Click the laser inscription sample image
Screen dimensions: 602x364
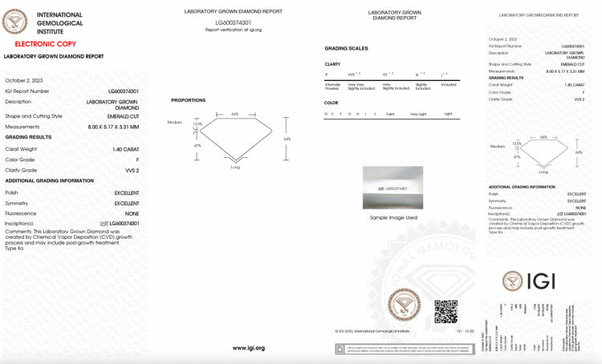pyautogui.click(x=393, y=188)
